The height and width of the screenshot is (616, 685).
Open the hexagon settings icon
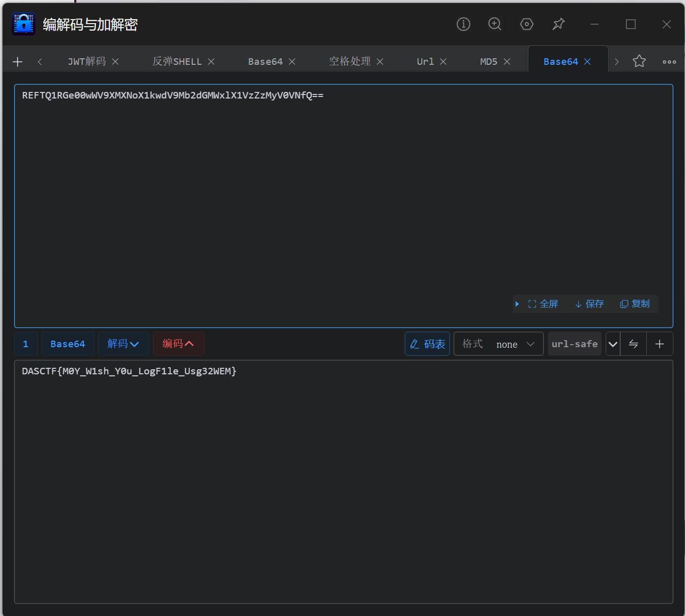tap(526, 24)
